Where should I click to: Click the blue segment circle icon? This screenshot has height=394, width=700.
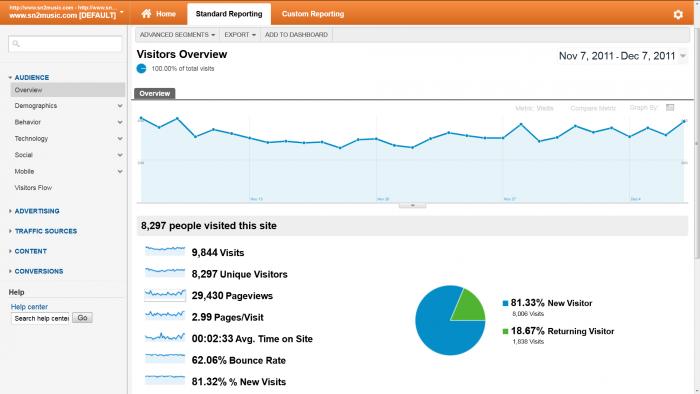click(x=141, y=68)
